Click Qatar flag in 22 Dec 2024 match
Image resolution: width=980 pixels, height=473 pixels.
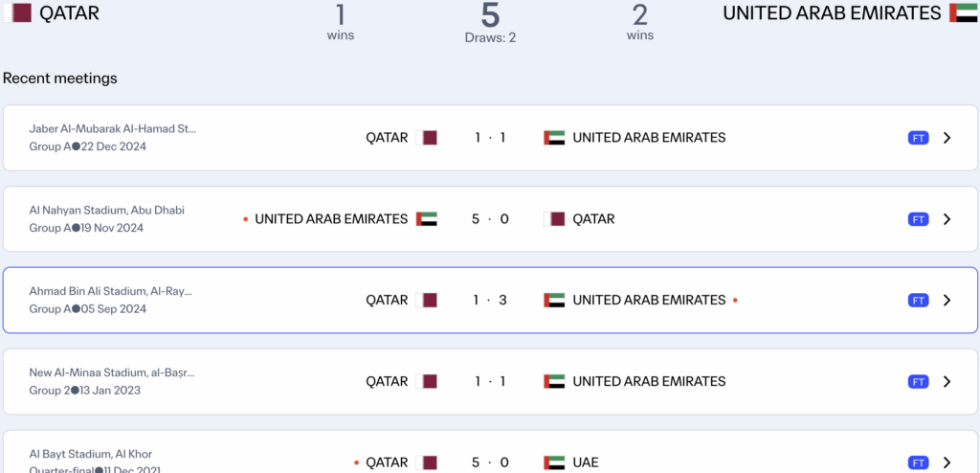pos(428,138)
